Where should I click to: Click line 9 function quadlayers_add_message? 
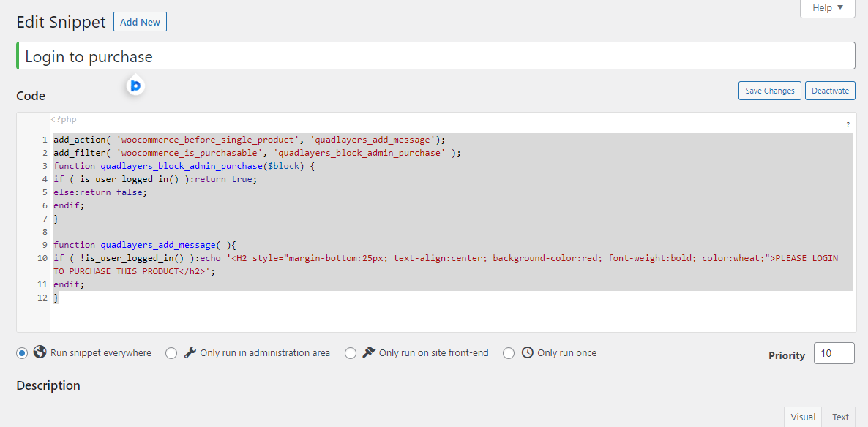pyautogui.click(x=145, y=244)
